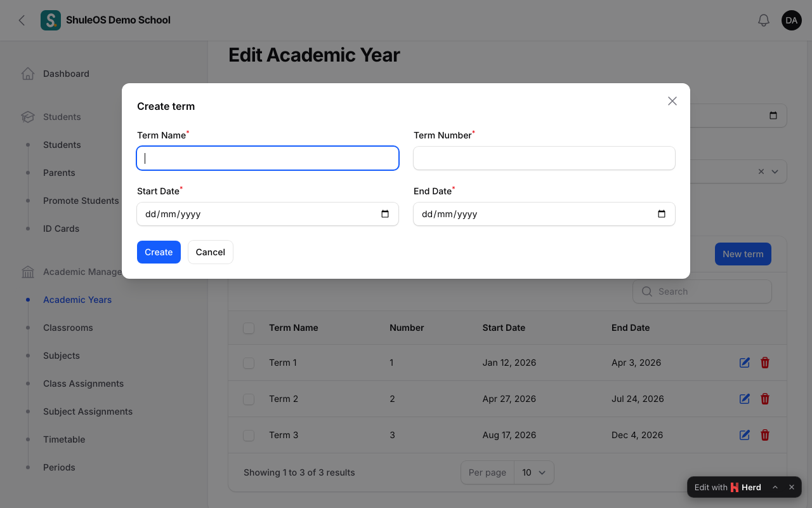Expand the background select dropdown chevron
Screen dimensions: 812x508
(775, 171)
